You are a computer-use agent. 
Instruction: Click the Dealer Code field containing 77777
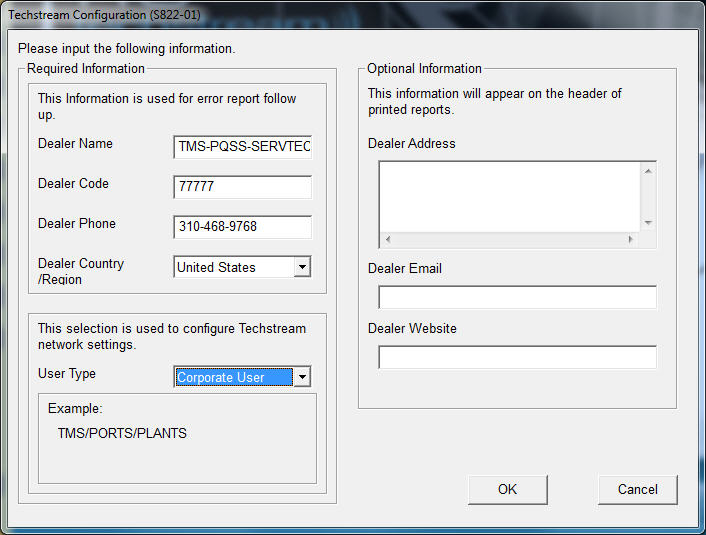point(242,187)
